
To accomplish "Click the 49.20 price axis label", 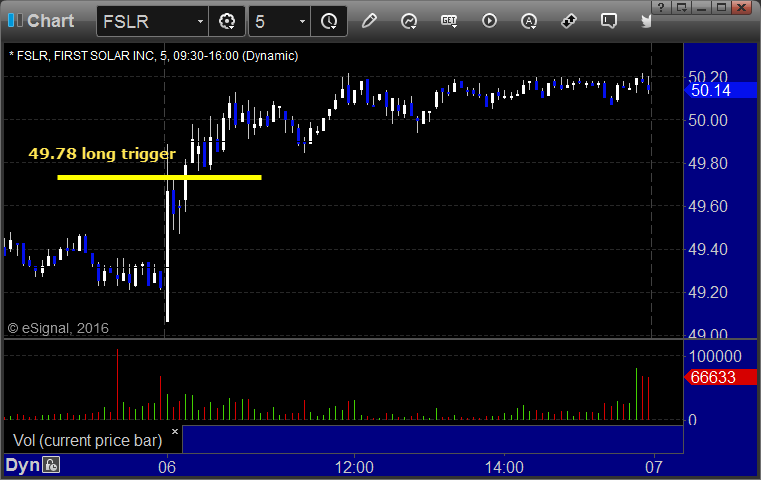I will (x=708, y=293).
